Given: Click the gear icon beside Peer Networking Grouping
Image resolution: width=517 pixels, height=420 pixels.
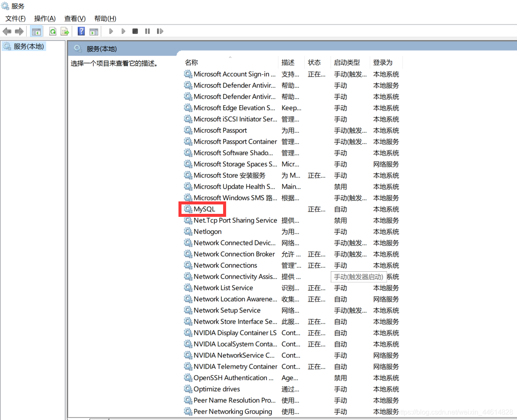Looking at the screenshot, I should (x=188, y=411).
